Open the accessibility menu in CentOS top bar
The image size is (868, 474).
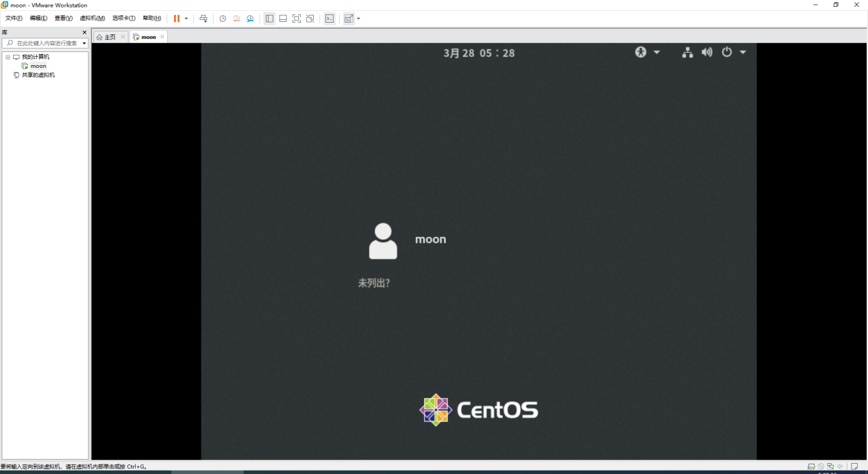pyautogui.click(x=641, y=52)
